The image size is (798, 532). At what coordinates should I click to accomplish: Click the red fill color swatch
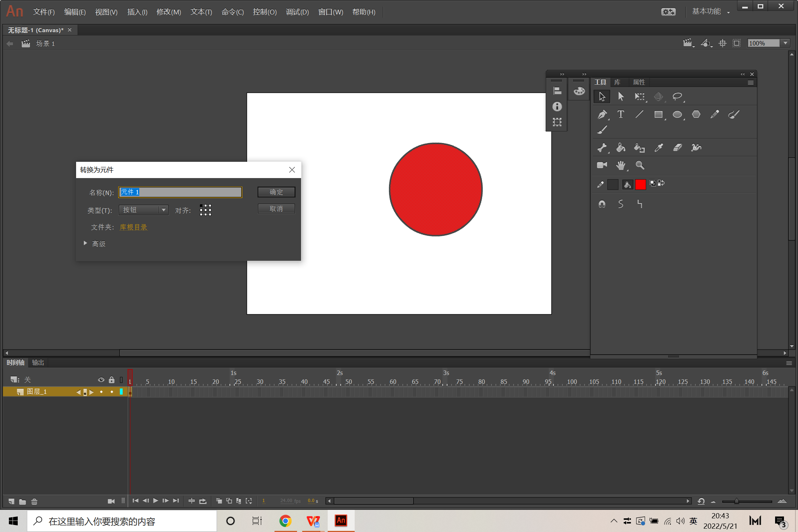(640, 184)
